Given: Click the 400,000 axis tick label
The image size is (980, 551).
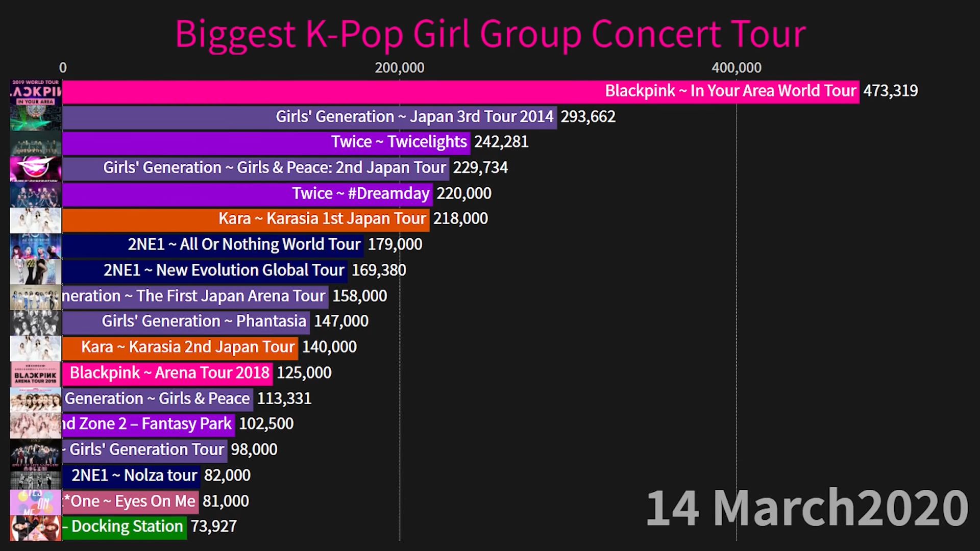Looking at the screenshot, I should 736,68.
